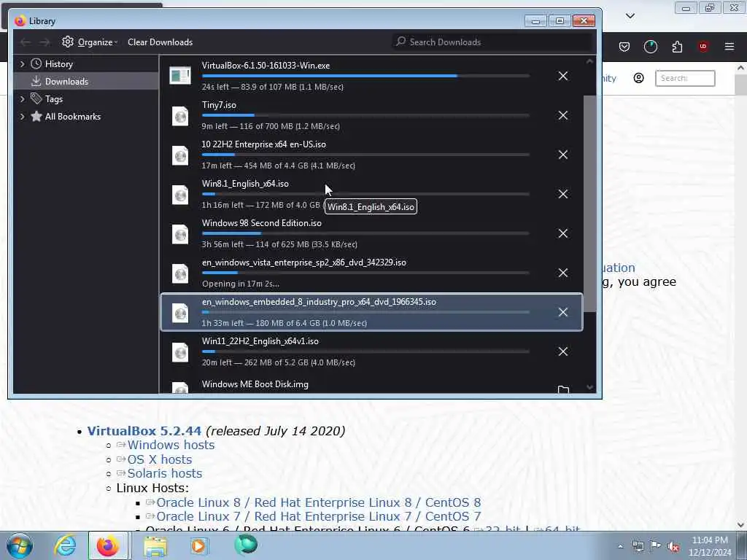This screenshot has height=560, width=747.
Task: Open the Firefox hamburger application menu
Action: [x=729, y=47]
